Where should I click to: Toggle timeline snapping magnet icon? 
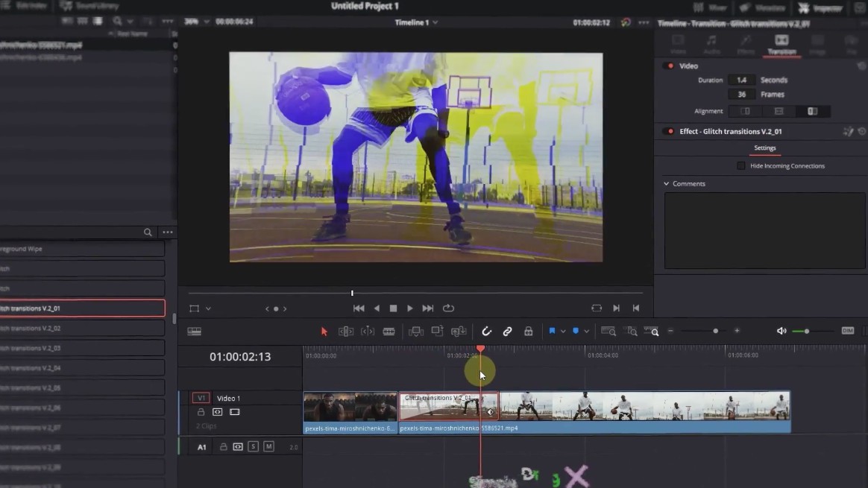click(486, 332)
